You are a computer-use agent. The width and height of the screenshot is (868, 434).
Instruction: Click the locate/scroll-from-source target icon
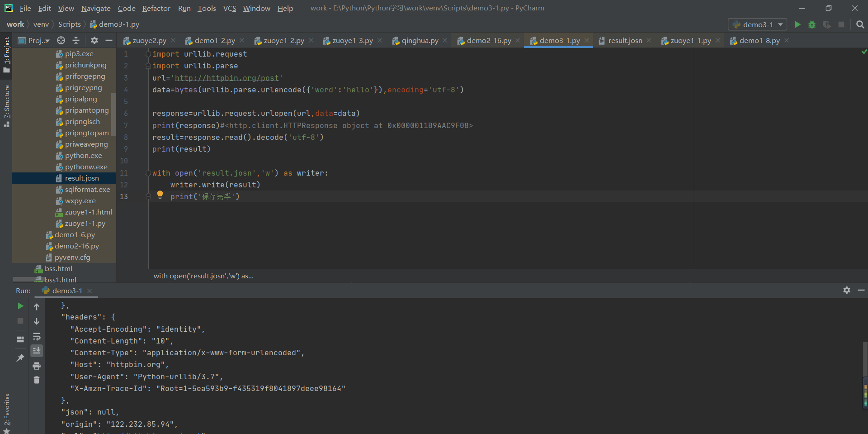[x=61, y=41]
